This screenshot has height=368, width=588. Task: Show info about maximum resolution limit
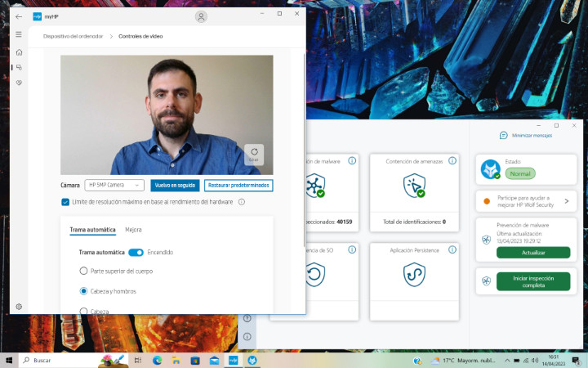pos(242,202)
